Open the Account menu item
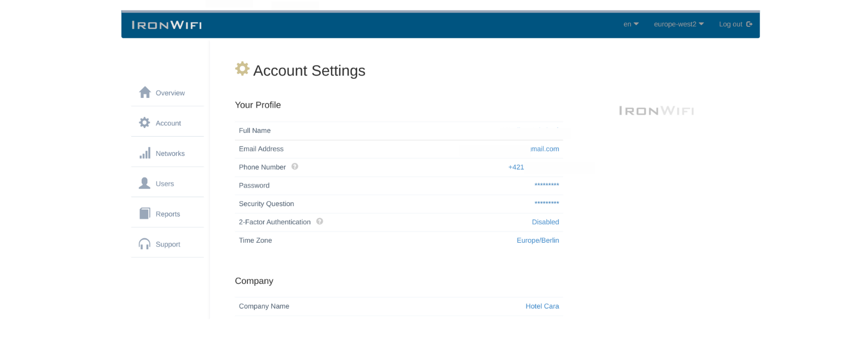 (167, 122)
